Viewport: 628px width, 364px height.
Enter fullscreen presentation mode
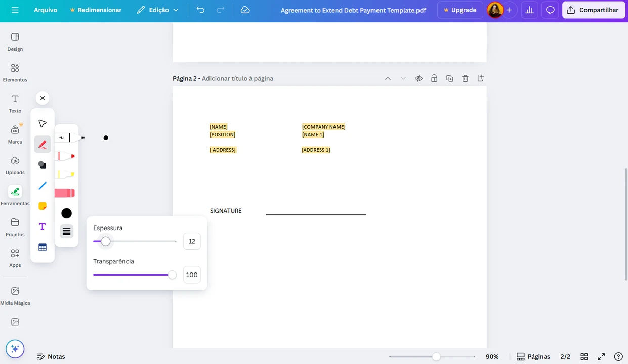pyautogui.click(x=601, y=356)
